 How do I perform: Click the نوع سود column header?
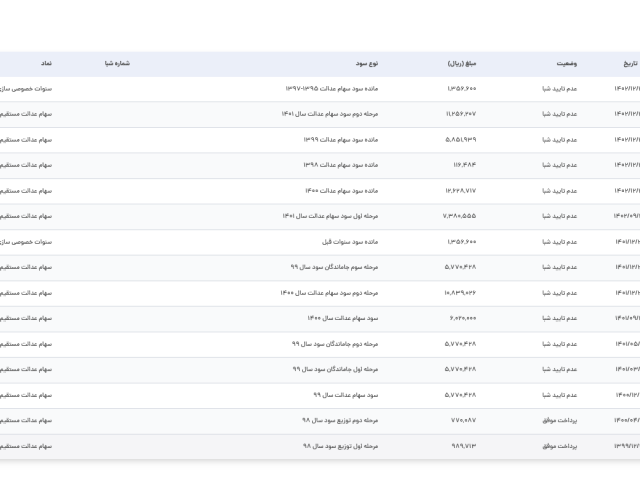366,63
